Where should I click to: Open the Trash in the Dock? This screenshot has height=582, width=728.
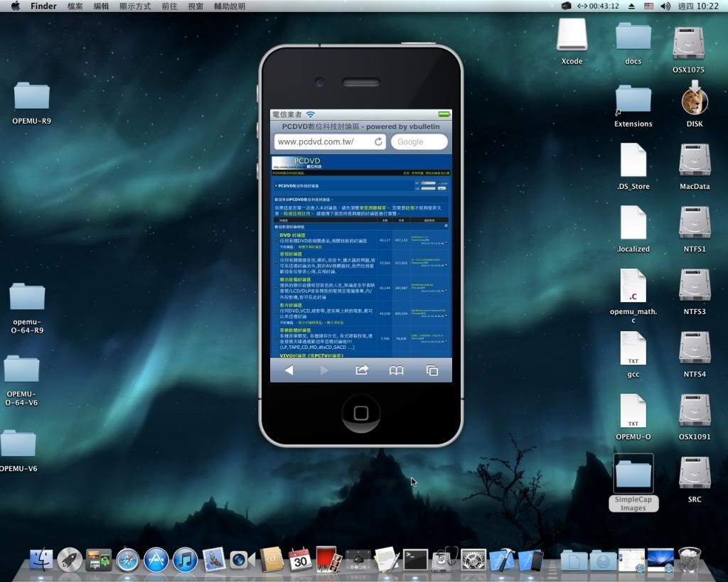(689, 559)
